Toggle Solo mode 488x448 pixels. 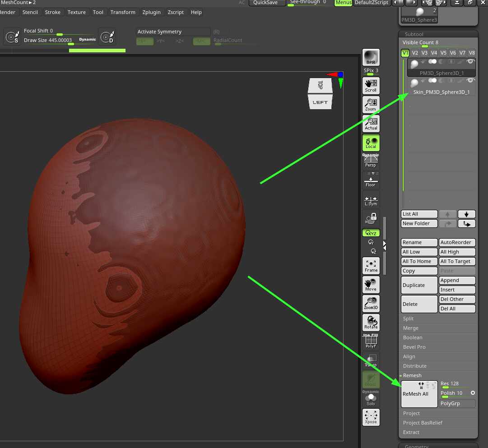coord(371,399)
